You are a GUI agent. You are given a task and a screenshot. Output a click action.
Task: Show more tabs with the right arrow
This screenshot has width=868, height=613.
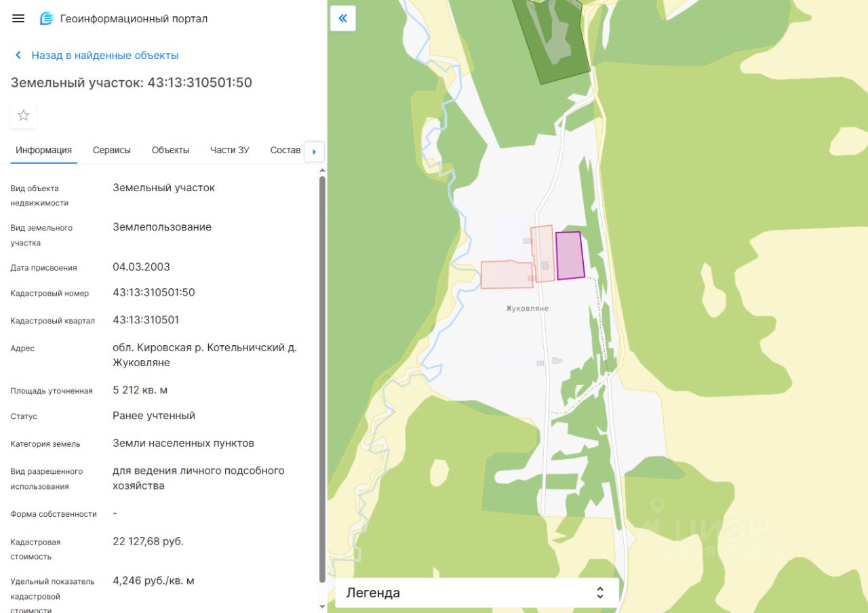[315, 151]
